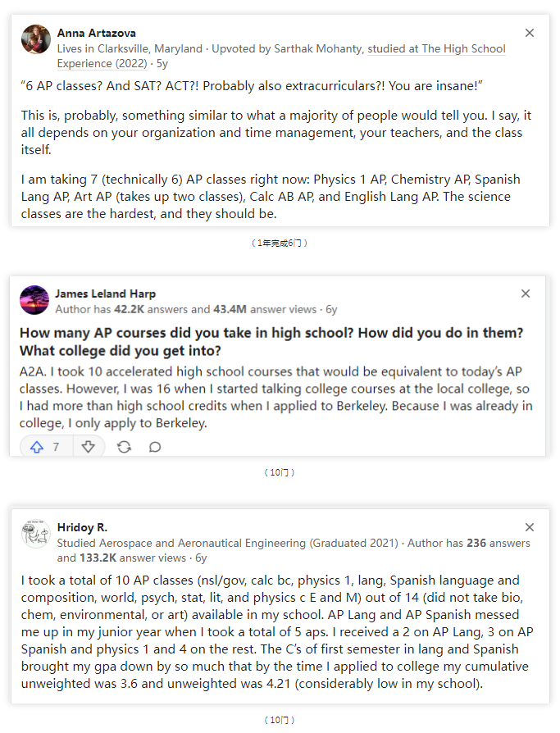Dismiss James Leland Harp's answer with the X
The image size is (560, 733).
click(x=526, y=294)
